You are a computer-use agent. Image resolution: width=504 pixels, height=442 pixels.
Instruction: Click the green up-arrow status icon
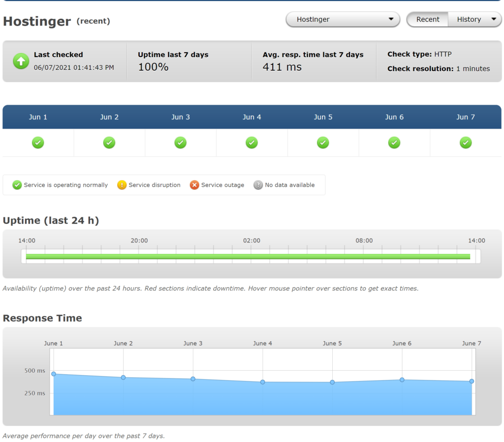point(21,61)
